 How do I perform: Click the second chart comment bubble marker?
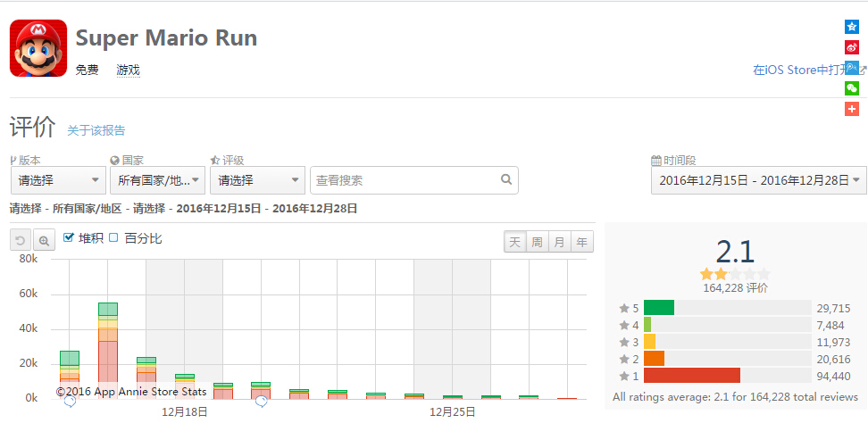point(262,402)
